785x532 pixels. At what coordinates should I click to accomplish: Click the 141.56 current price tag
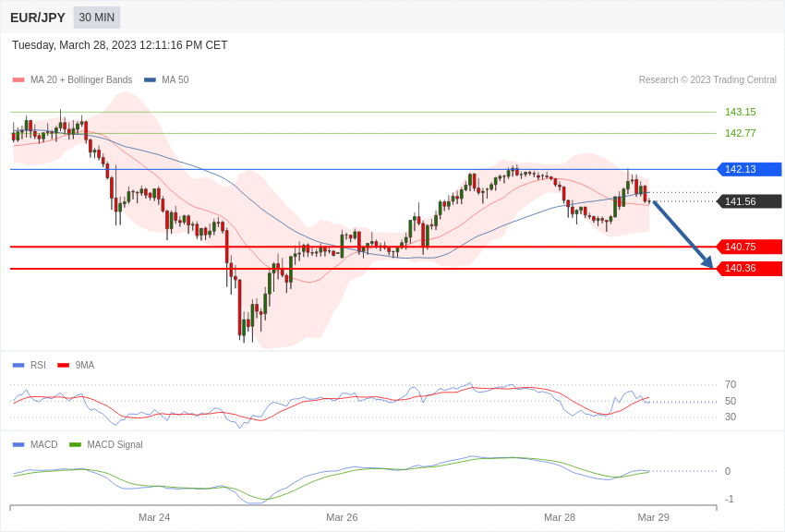click(750, 201)
